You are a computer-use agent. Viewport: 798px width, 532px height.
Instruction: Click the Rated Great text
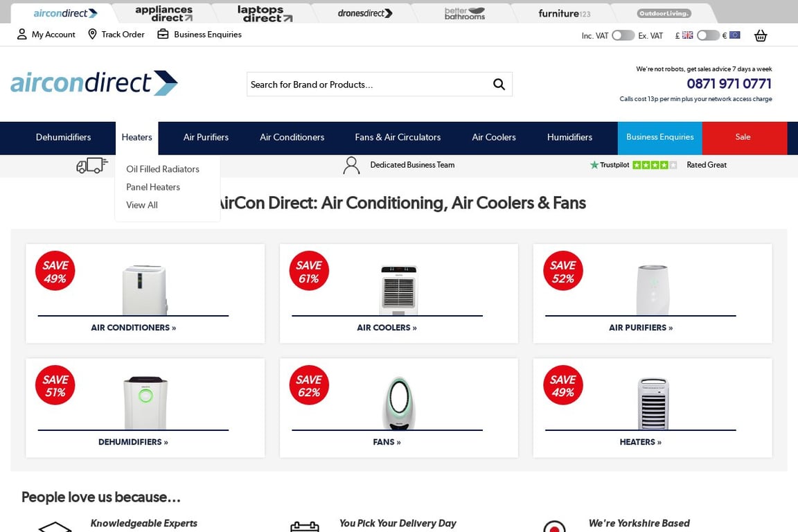(x=707, y=165)
